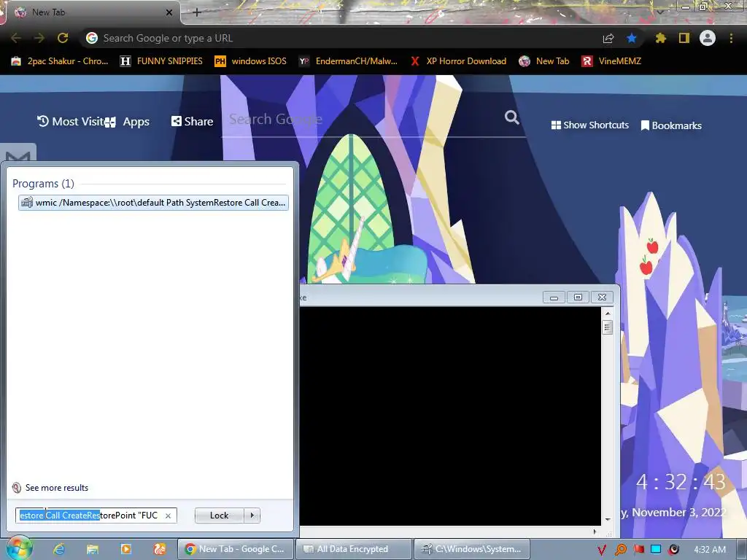Screen dimensions: 747x560
Task: Click the orange magnifier tray icon
Action: click(x=620, y=550)
